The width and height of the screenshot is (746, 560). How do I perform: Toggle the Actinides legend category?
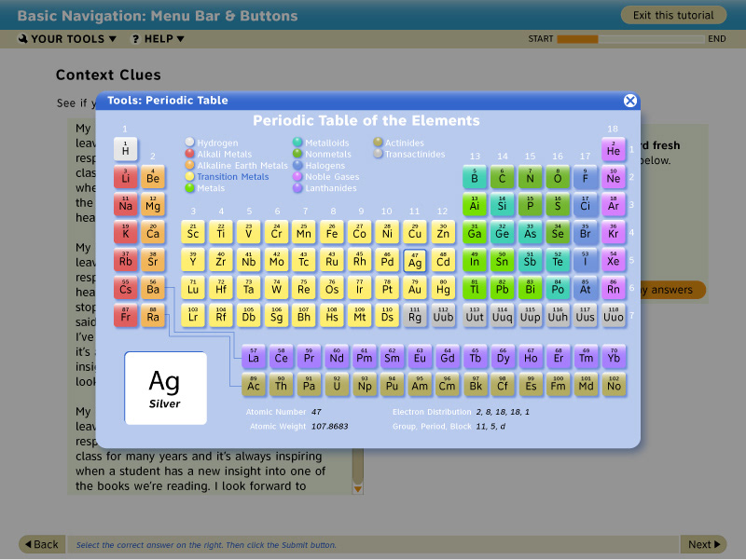(399, 143)
